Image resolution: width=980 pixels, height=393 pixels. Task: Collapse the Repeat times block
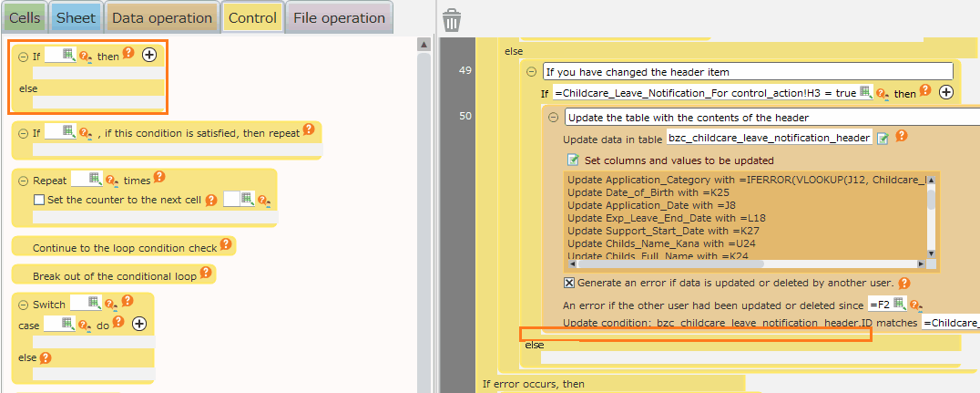coord(24,181)
